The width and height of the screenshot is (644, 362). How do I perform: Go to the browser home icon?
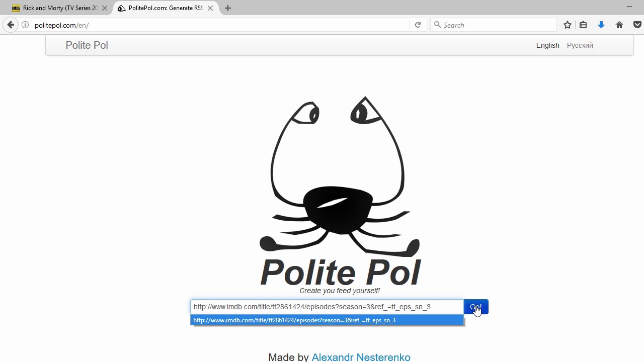[x=619, y=25]
